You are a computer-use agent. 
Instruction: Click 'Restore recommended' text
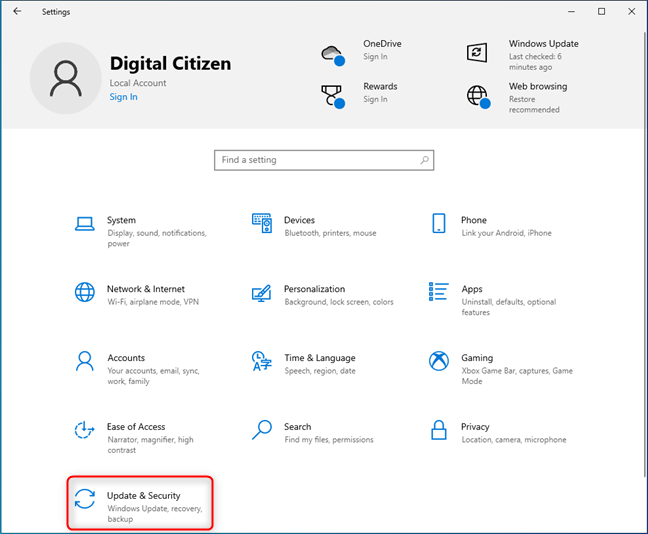[534, 104]
